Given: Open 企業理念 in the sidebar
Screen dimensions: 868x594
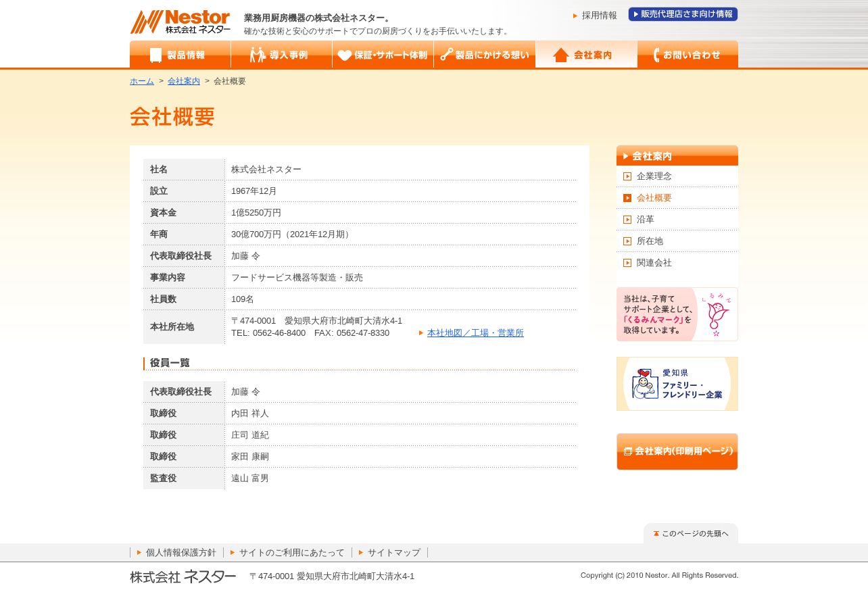Looking at the screenshot, I should (654, 176).
